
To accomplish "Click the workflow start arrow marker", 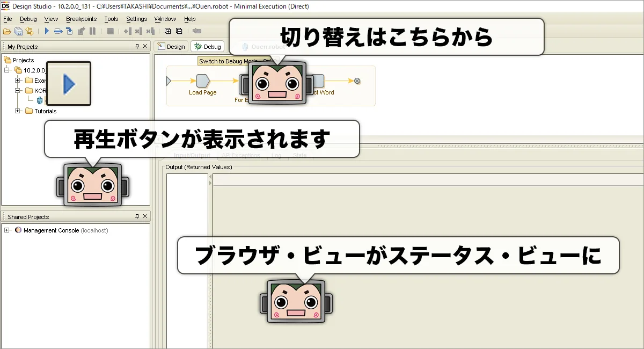I will tap(169, 81).
